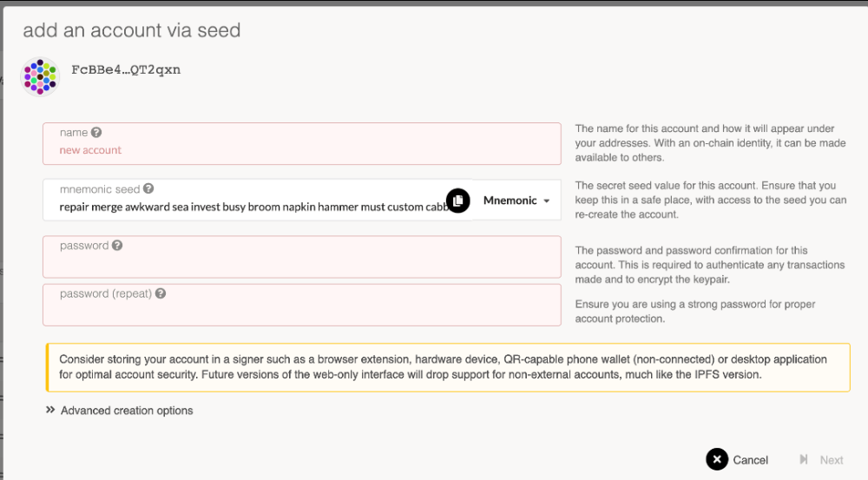Click the help icon beside password label
Image resolution: width=868 pixels, height=480 pixels.
pyautogui.click(x=117, y=246)
